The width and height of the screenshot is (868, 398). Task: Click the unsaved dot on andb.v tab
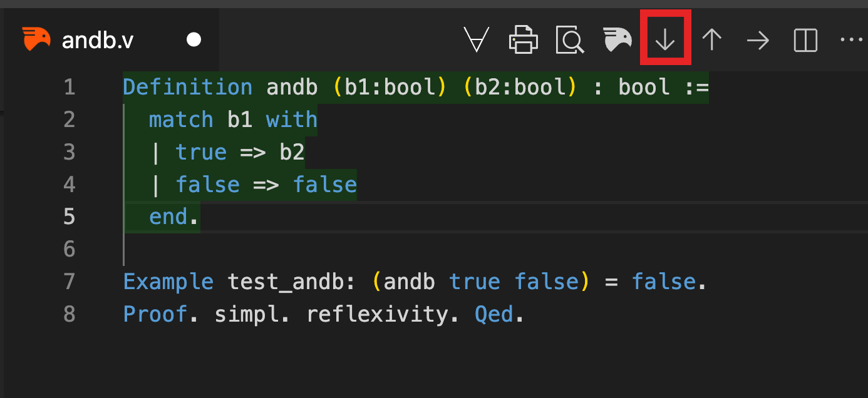pyautogui.click(x=194, y=40)
